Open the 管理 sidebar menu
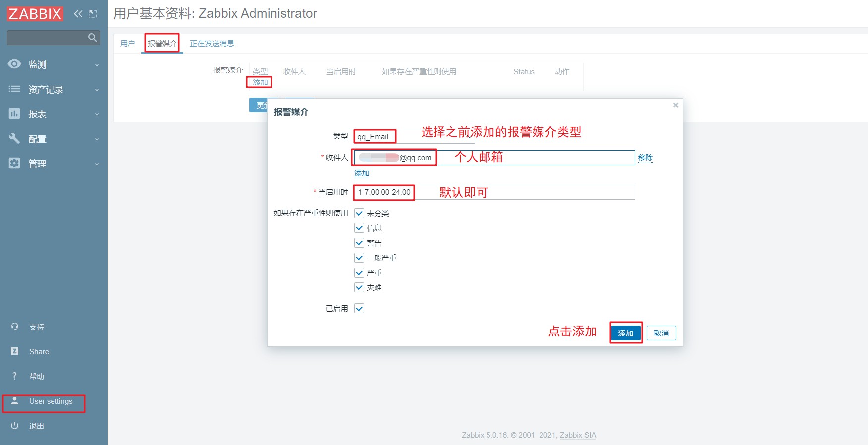This screenshot has height=445, width=868. [x=54, y=164]
